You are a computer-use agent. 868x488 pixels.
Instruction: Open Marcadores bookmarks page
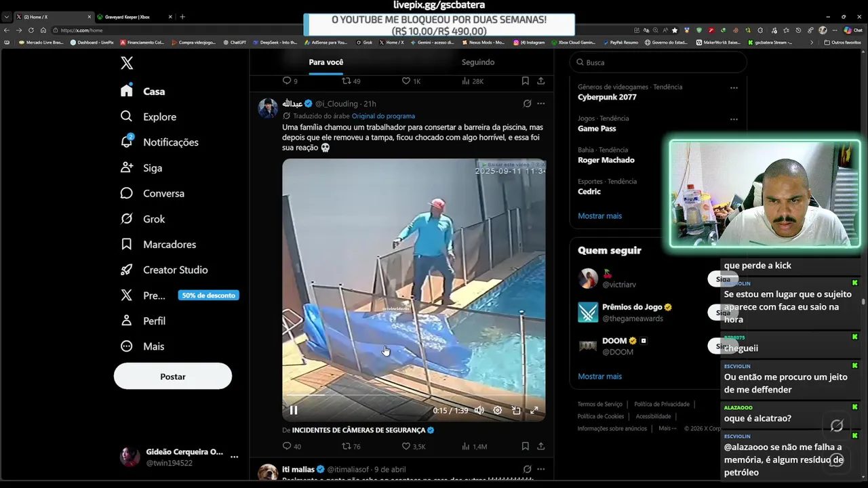(x=159, y=244)
